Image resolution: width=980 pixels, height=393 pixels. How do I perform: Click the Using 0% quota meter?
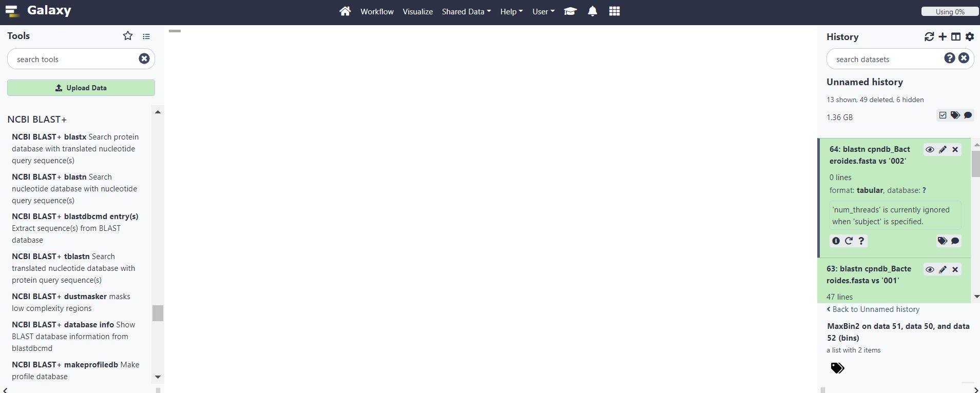click(950, 11)
